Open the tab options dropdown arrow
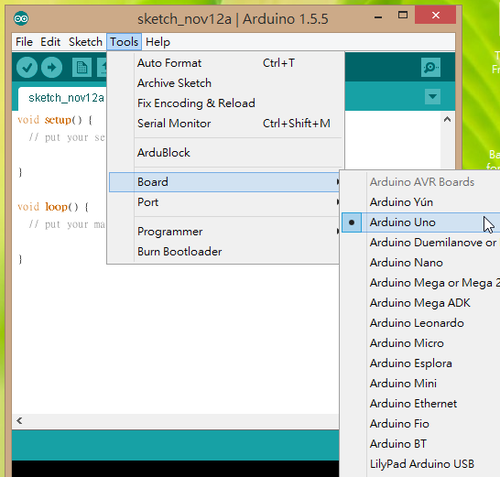This screenshot has width=500, height=477. 433,97
